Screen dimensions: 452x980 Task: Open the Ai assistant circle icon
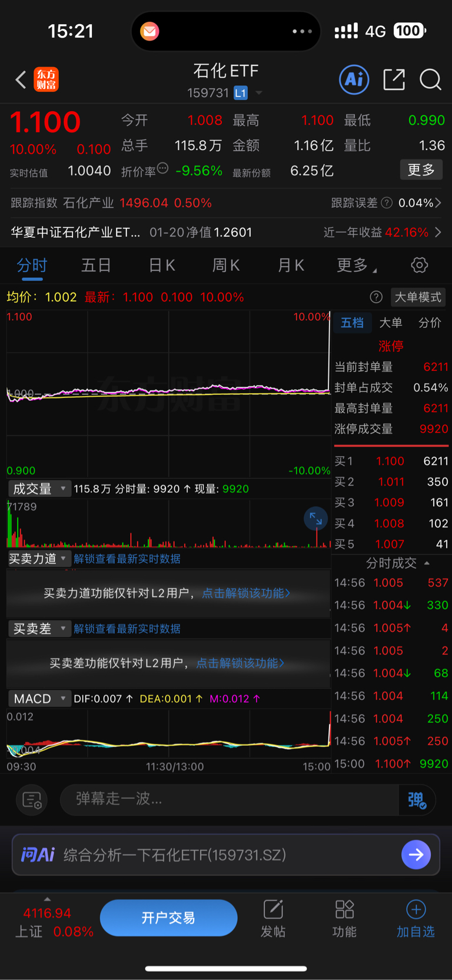(354, 79)
